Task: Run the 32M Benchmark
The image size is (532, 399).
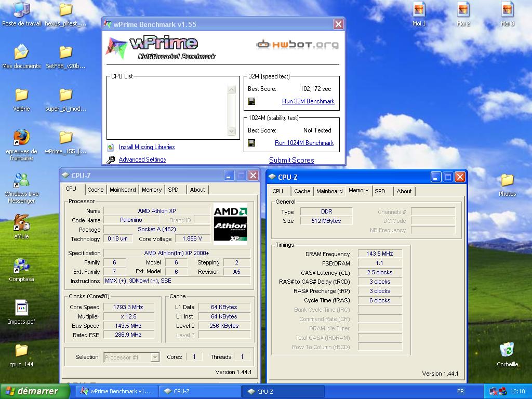Action: 308,101
